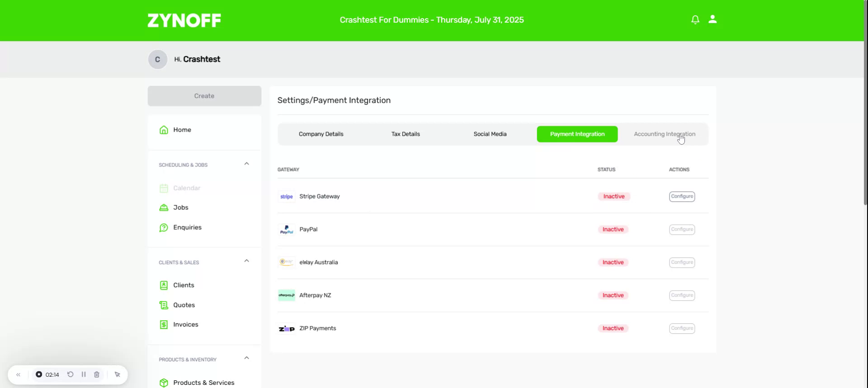Click the Stripe logo icon
The height and width of the screenshot is (388, 868).
[x=287, y=197]
